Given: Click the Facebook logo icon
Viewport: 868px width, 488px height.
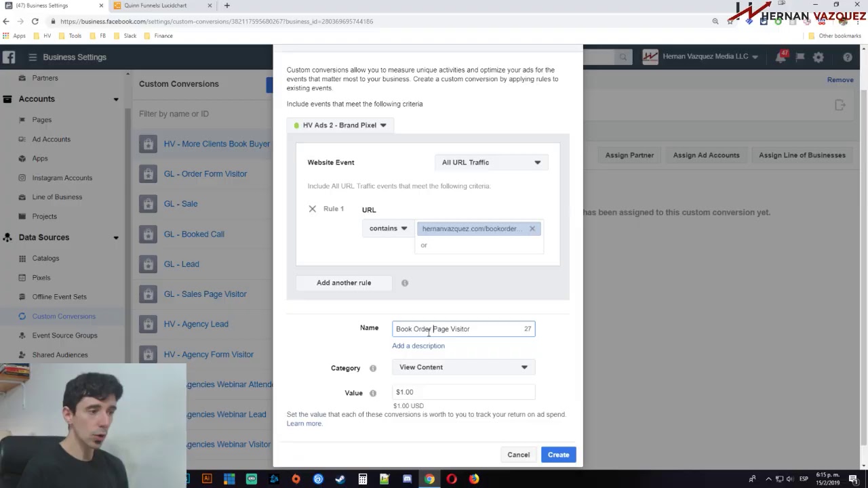Looking at the screenshot, I should (9, 57).
